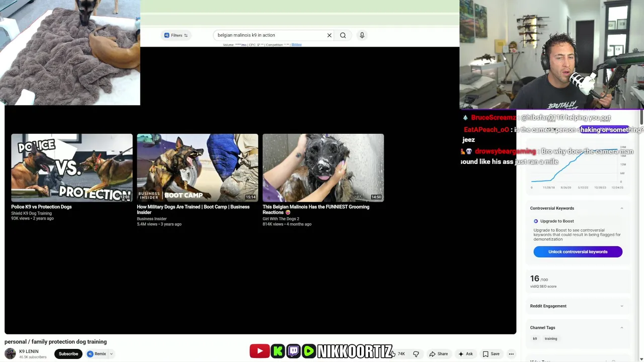Collapse the Channel Tags section

tap(622, 328)
